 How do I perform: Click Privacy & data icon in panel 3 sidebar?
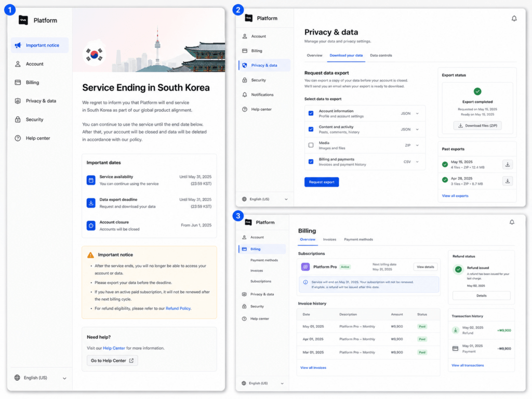[x=244, y=294]
